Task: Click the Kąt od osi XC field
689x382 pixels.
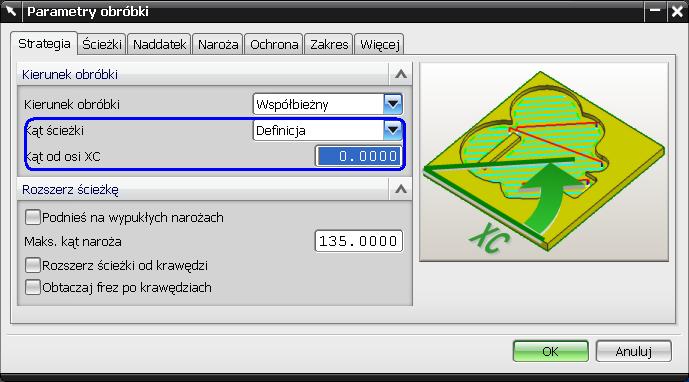Action: click(359, 156)
